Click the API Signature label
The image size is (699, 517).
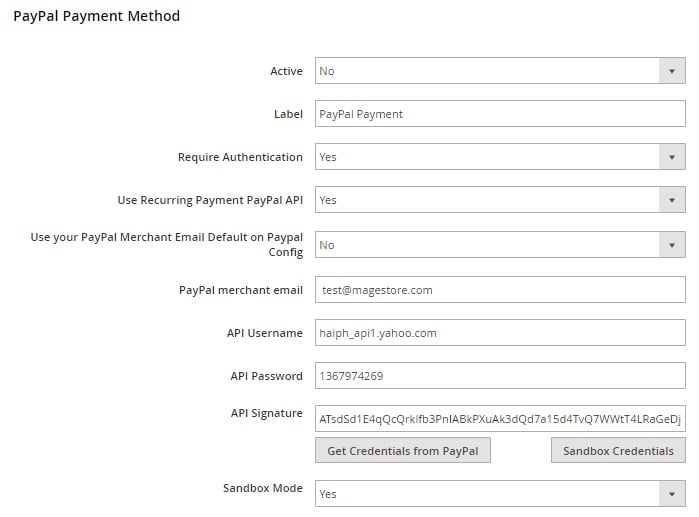pos(267,413)
